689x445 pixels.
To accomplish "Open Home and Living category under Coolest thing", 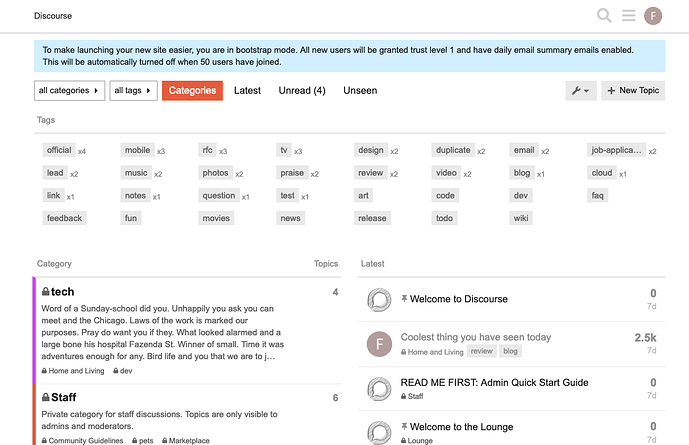I will [432, 352].
